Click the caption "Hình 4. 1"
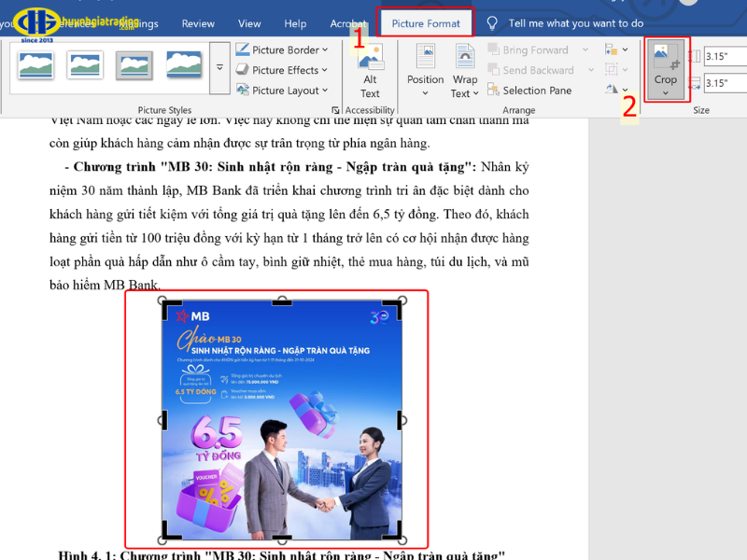Screen dimensions: 747x560 pyautogui.click(x=84, y=555)
